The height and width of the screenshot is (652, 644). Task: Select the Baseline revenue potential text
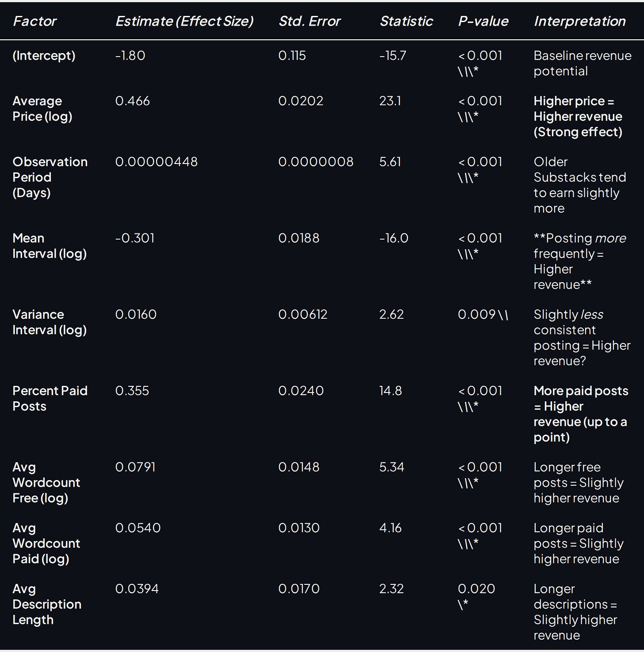(x=583, y=63)
